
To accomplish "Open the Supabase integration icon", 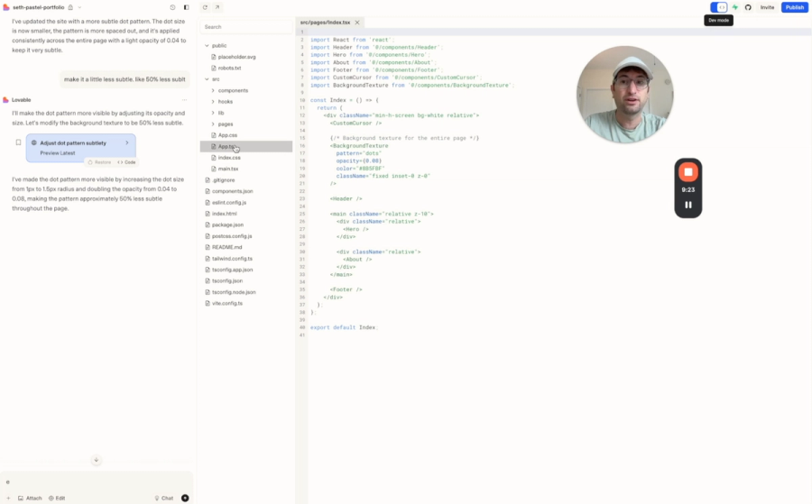I will click(x=734, y=7).
